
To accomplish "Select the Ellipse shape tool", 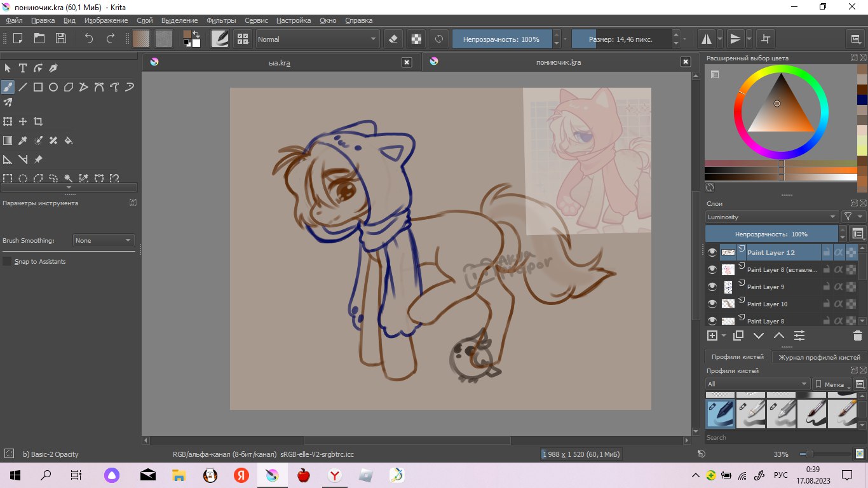I will click(x=53, y=87).
